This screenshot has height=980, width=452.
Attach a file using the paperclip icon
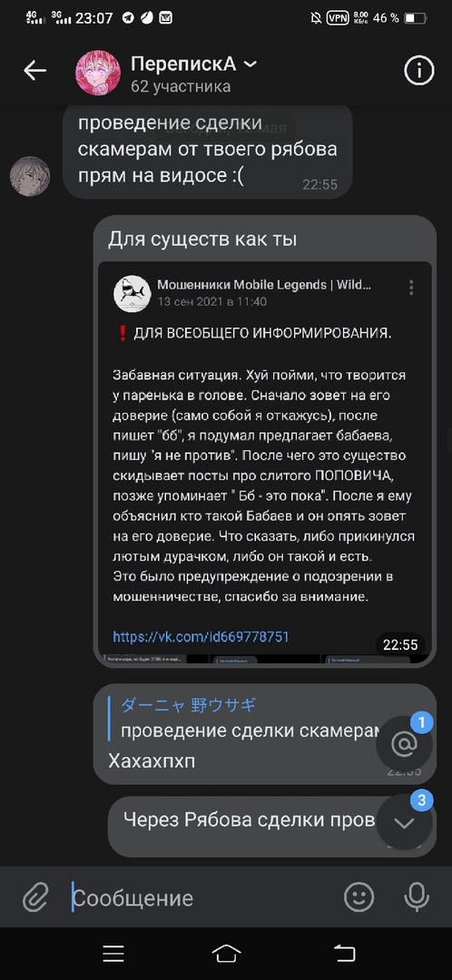35,897
